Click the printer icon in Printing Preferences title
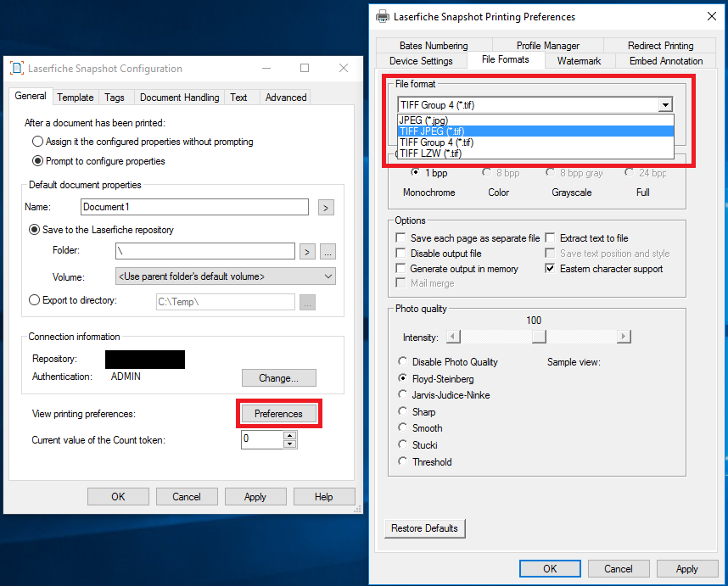This screenshot has height=586, width=728. [383, 17]
